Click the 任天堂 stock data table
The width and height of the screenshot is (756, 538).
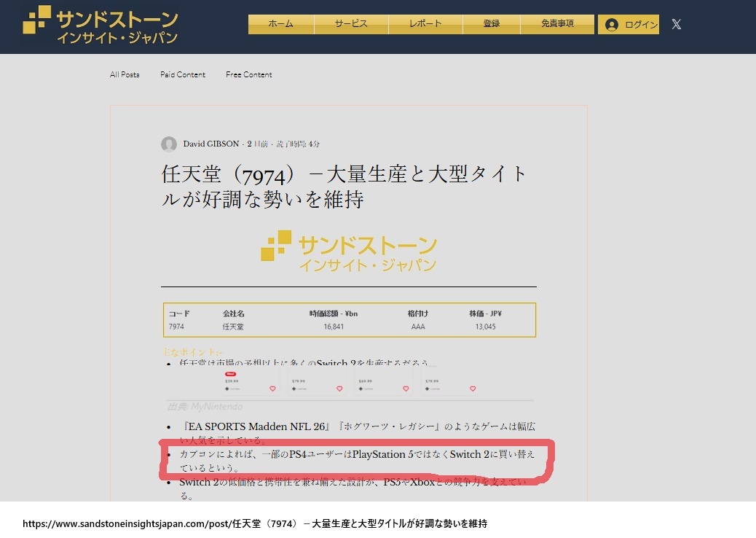(x=349, y=320)
